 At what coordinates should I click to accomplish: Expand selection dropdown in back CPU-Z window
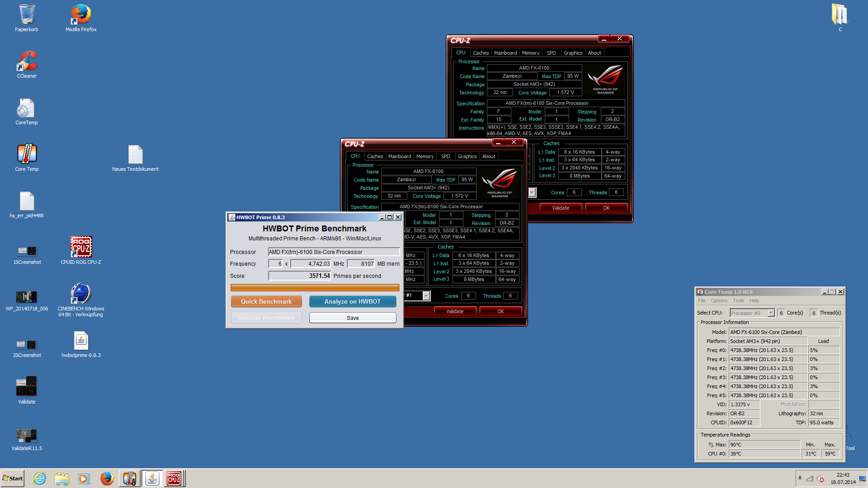(532, 192)
